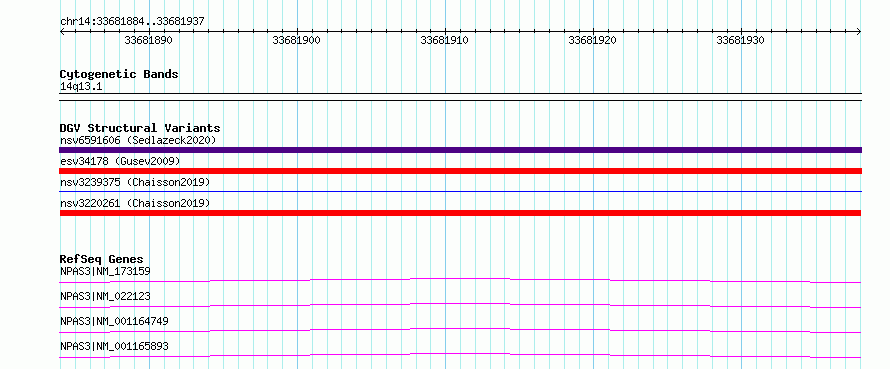The image size is (890, 369).
Task: Click the NM_001164749 magenta intron line
Action: (x=460, y=329)
